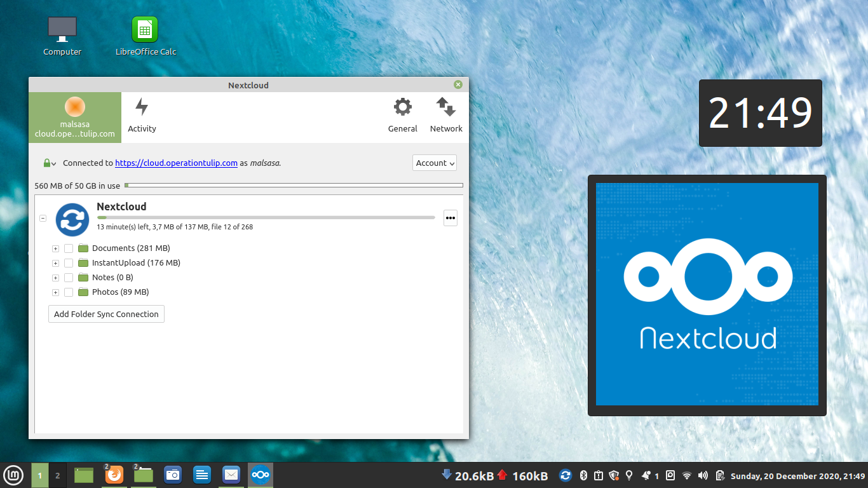The height and width of the screenshot is (488, 868).
Task: Expand the Notes folder
Action: coord(56,278)
